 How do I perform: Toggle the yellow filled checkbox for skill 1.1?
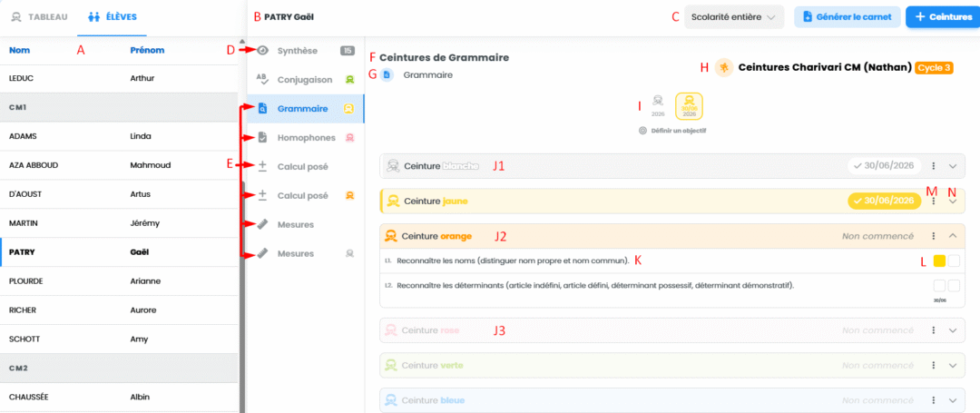point(939,261)
